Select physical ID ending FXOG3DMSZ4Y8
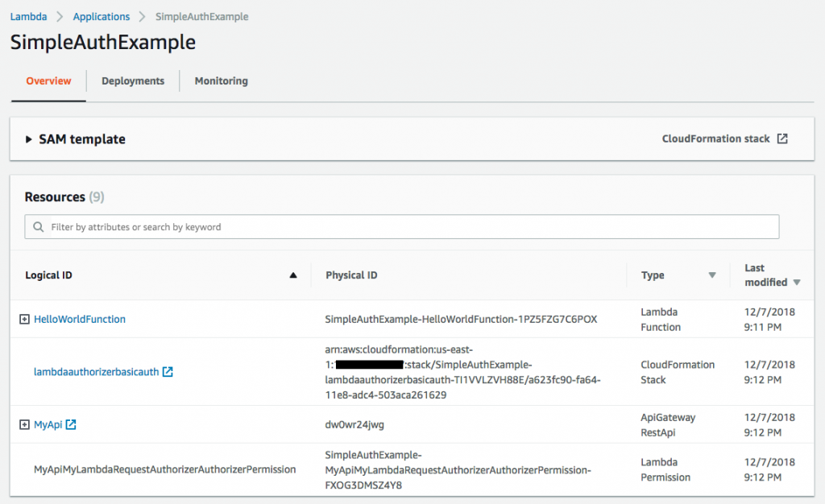The width and height of the screenshot is (825, 504). click(458, 470)
